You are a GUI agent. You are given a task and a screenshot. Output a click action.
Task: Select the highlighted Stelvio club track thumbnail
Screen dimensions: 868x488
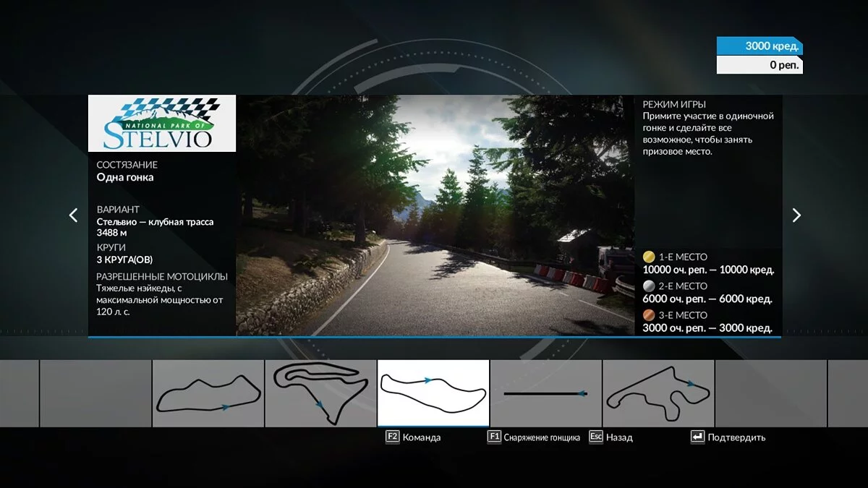pos(433,393)
